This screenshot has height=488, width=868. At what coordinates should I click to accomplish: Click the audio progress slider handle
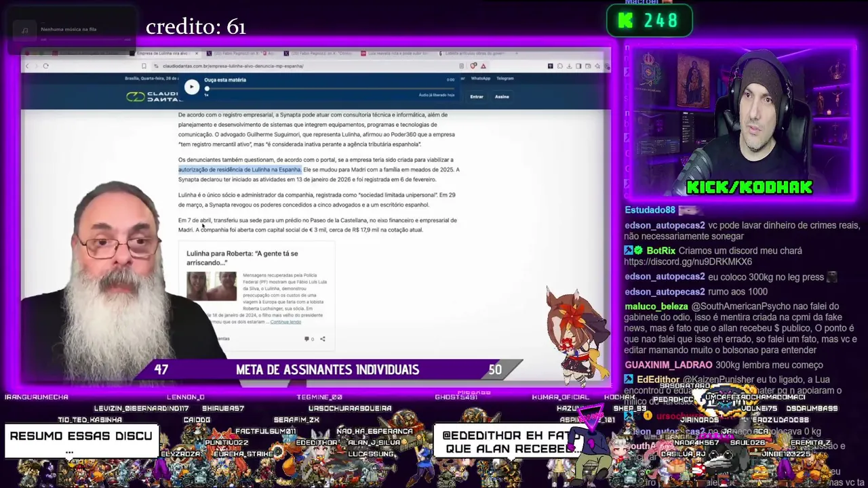207,89
